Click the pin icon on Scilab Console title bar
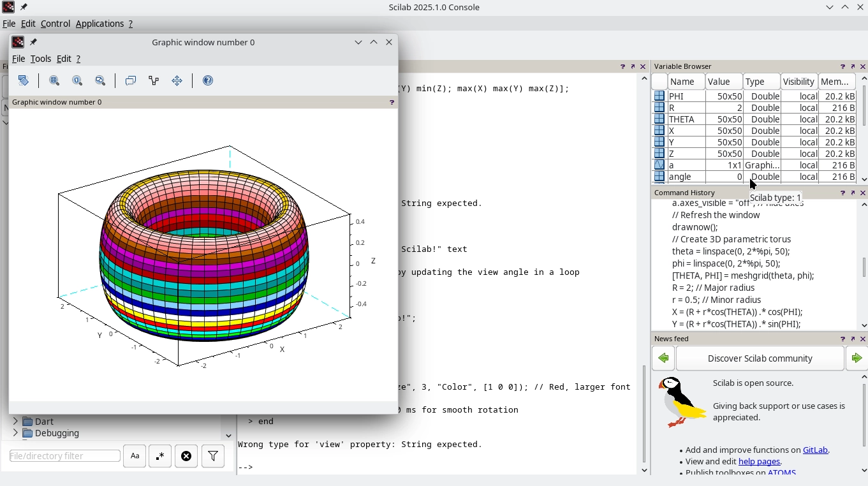Image resolution: width=868 pixels, height=486 pixels. 24,7
